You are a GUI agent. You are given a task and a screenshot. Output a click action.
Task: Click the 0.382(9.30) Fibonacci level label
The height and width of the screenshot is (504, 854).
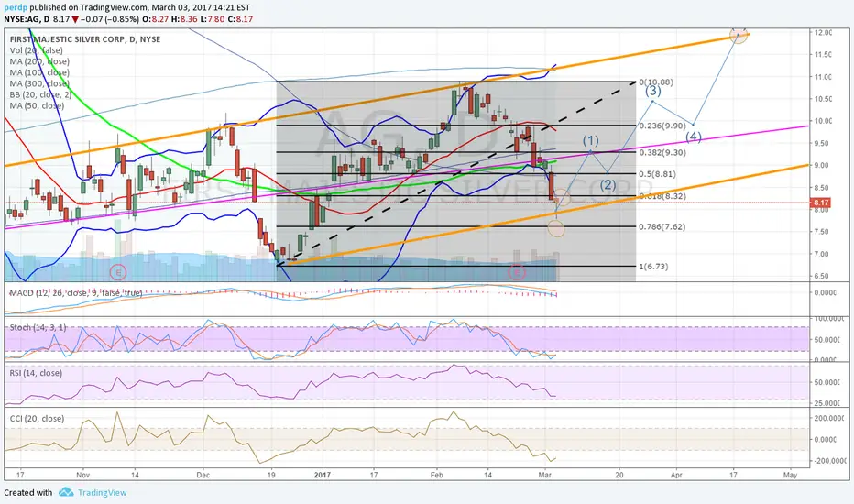662,152
